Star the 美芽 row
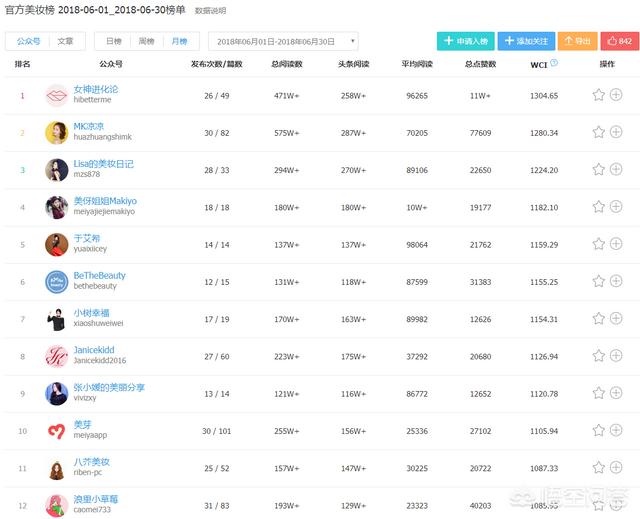 (598, 430)
